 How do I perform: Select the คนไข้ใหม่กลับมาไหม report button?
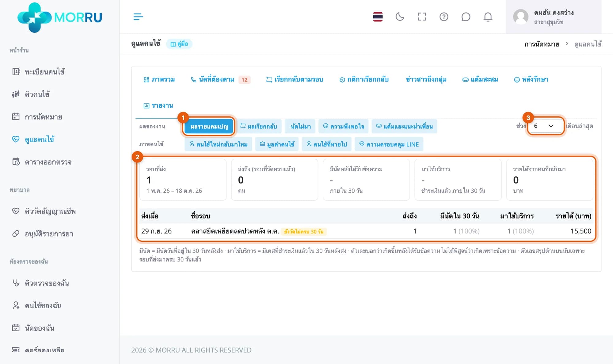218,144
